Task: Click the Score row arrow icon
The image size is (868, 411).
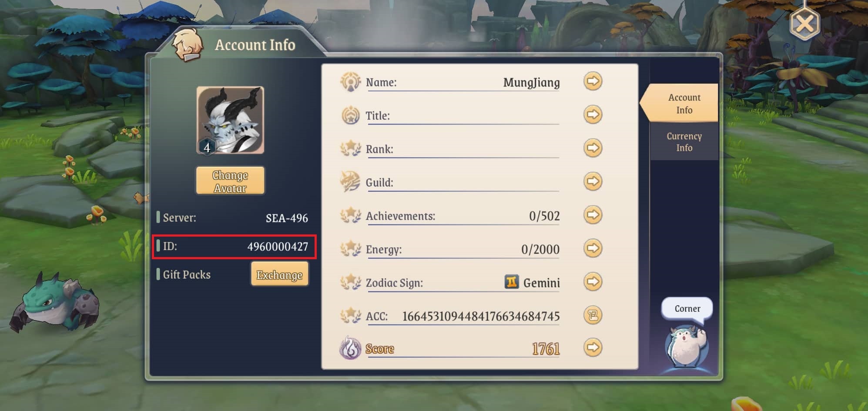Action: tap(593, 348)
